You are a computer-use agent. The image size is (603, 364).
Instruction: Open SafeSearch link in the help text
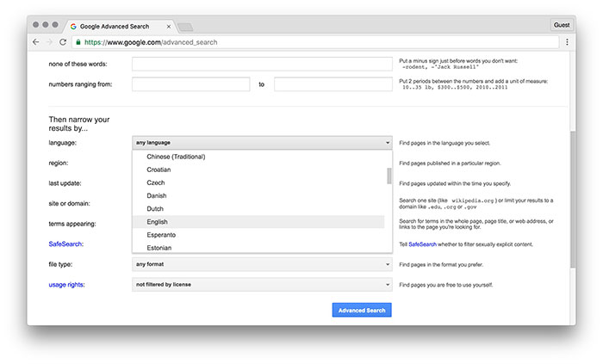click(422, 244)
